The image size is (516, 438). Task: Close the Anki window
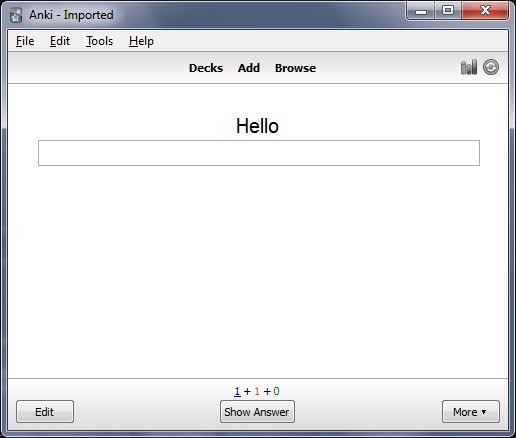coord(485,11)
